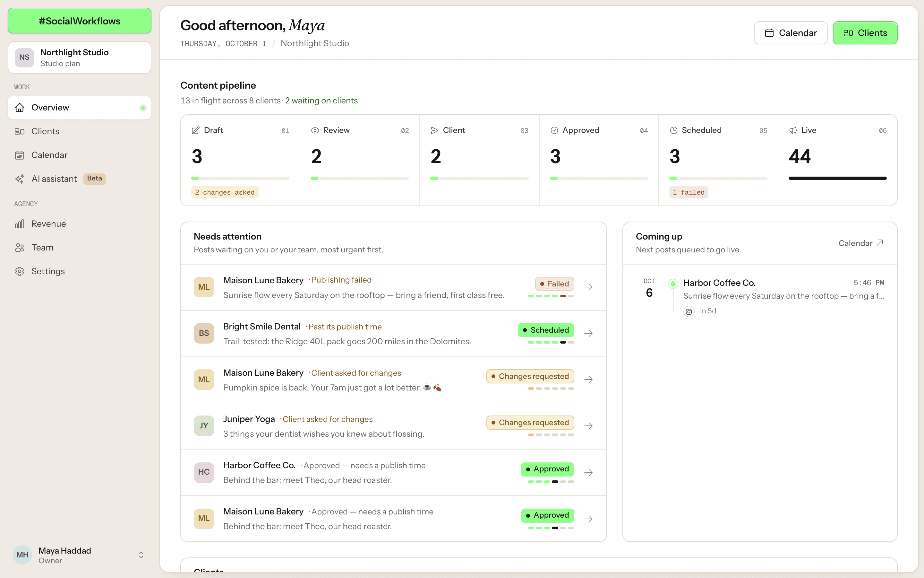Image resolution: width=924 pixels, height=578 pixels.
Task: Select the Revenue menu item
Action: point(80,224)
